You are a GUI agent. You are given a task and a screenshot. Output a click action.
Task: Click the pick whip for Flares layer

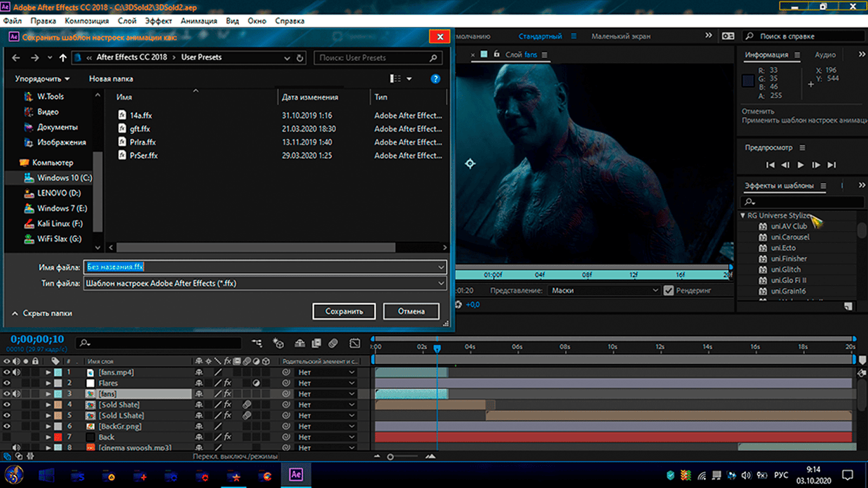[286, 383]
